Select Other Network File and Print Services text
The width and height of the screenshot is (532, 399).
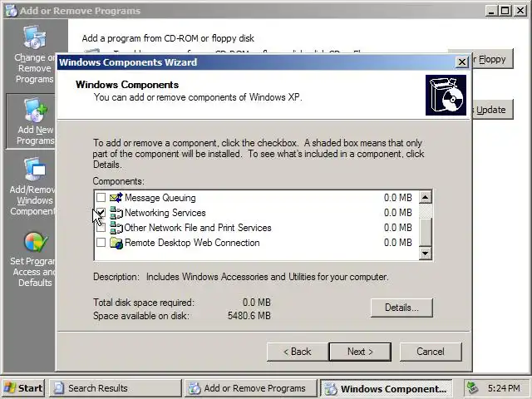(x=198, y=228)
